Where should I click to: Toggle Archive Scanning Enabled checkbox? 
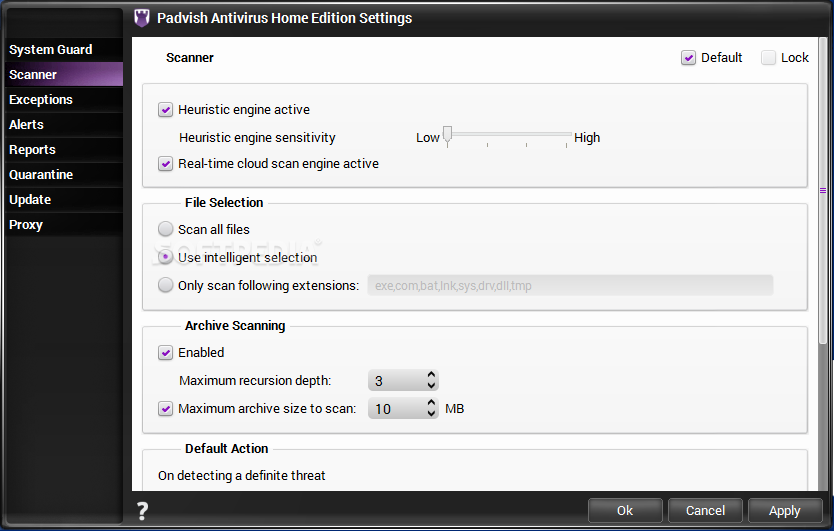[x=165, y=352]
